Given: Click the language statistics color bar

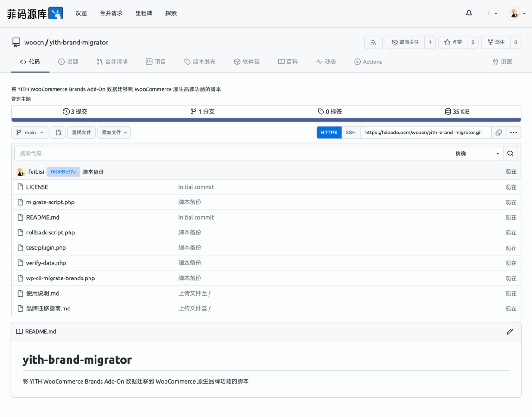Looking at the screenshot, I should (266, 120).
